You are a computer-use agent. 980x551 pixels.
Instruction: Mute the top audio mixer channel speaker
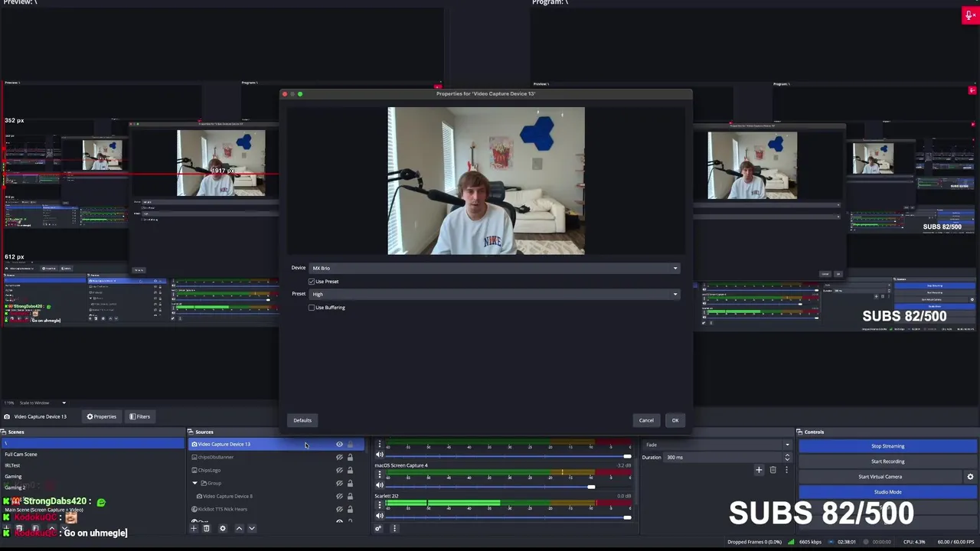coord(379,455)
